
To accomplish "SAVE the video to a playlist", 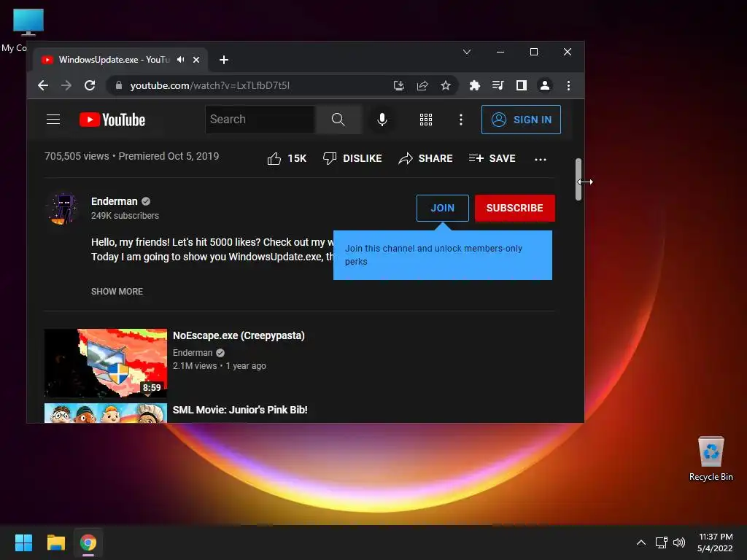I will coord(492,158).
